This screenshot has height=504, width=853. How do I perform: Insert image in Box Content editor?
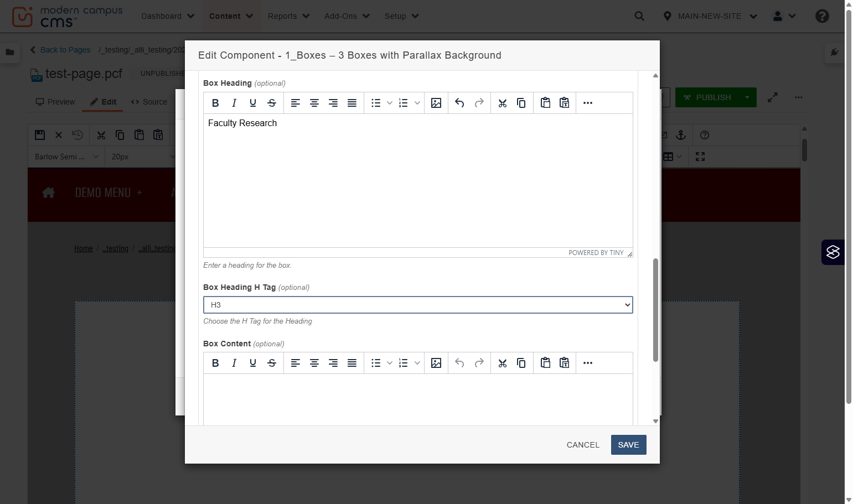tap(436, 363)
